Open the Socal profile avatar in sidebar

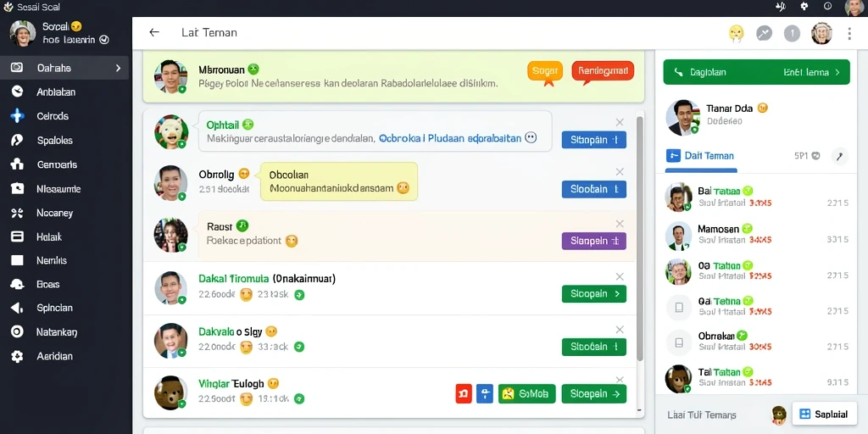pyautogui.click(x=23, y=33)
